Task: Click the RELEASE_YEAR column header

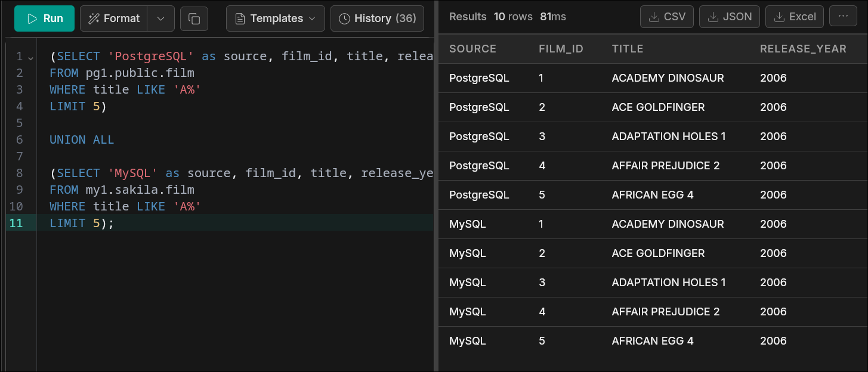Action: (802, 49)
